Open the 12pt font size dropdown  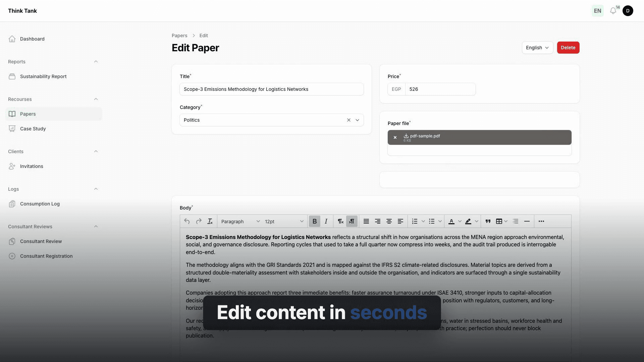[284, 221]
